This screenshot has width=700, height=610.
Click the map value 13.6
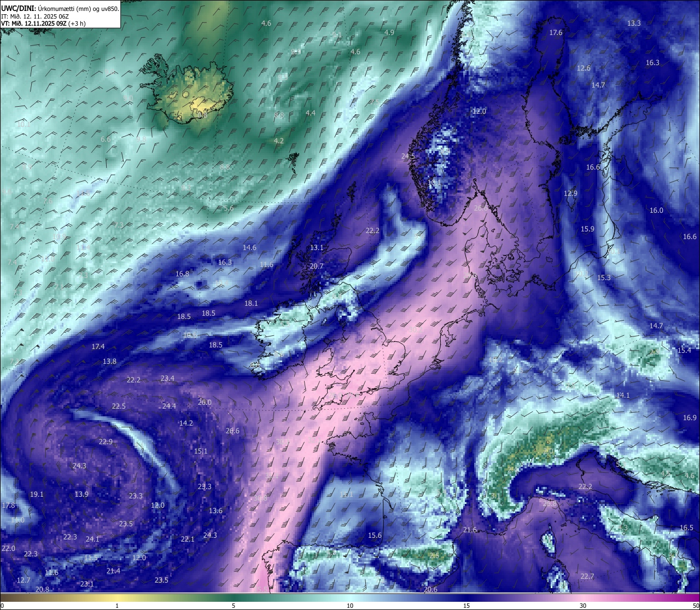click(215, 510)
